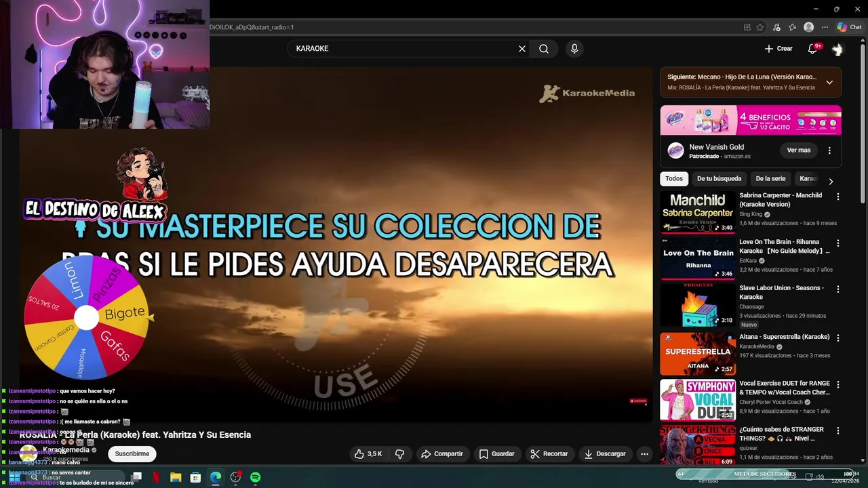
Task: Add page to favorites star icon
Action: tap(760, 27)
